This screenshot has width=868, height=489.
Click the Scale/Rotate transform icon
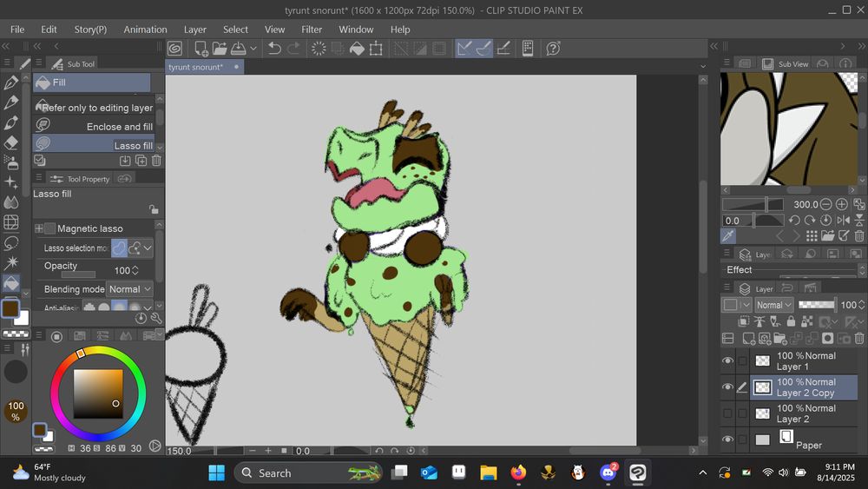pyautogui.click(x=376, y=49)
